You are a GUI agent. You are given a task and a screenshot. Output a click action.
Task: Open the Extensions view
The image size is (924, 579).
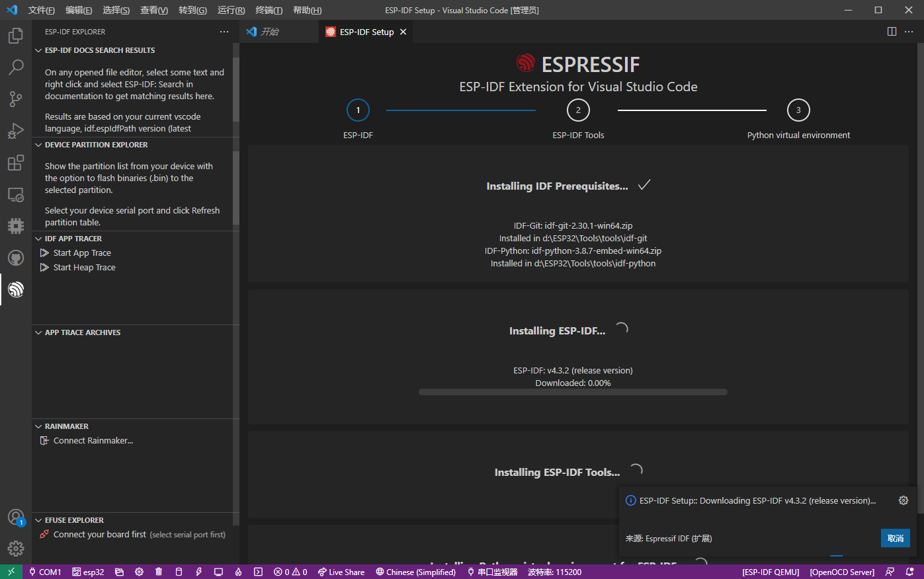pos(16,163)
